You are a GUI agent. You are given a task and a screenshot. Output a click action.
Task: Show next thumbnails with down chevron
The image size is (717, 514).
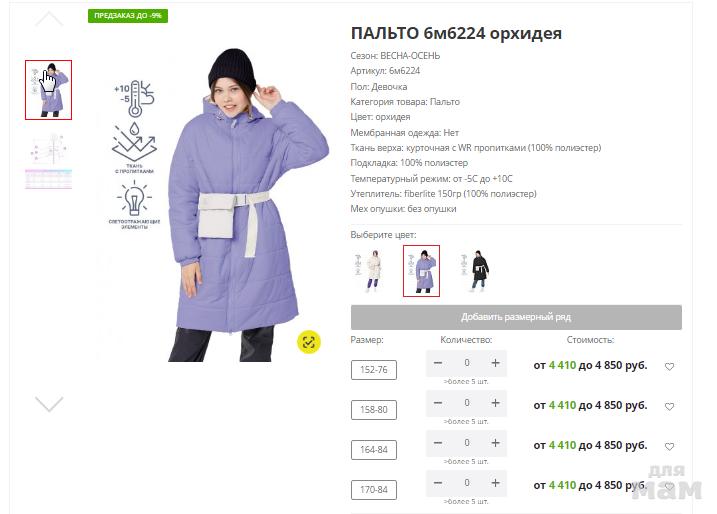tap(49, 404)
